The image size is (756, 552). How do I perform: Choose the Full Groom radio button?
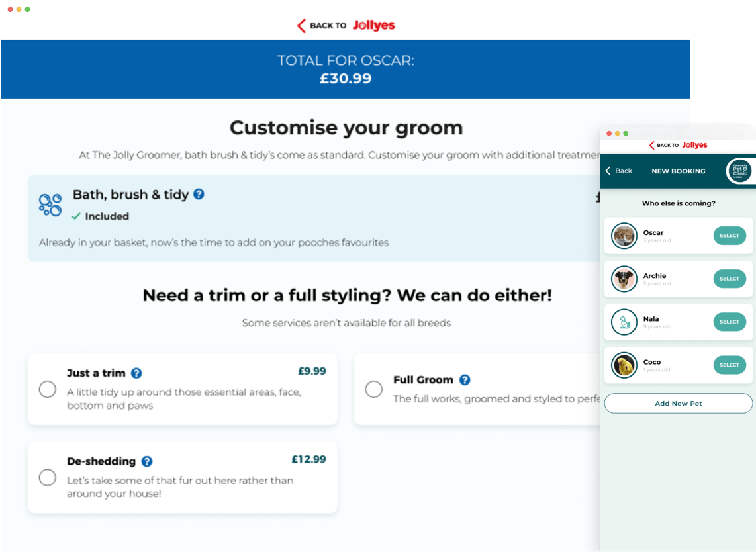[x=373, y=389]
